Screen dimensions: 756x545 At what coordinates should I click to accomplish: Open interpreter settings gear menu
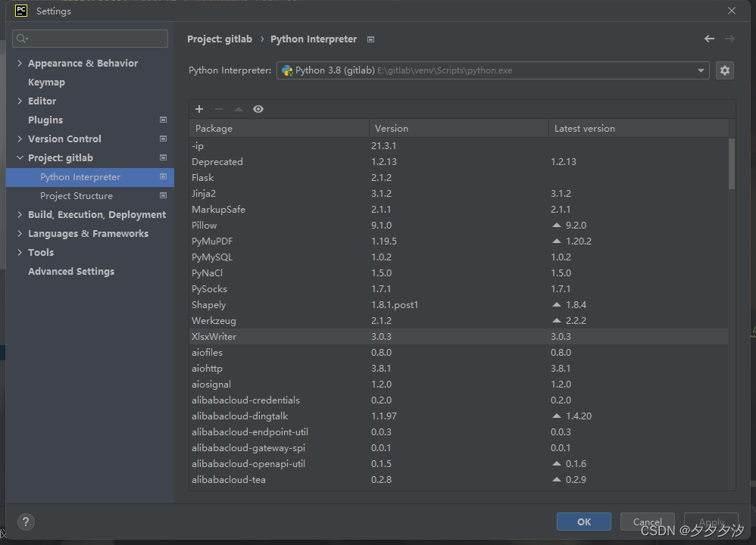click(x=725, y=70)
